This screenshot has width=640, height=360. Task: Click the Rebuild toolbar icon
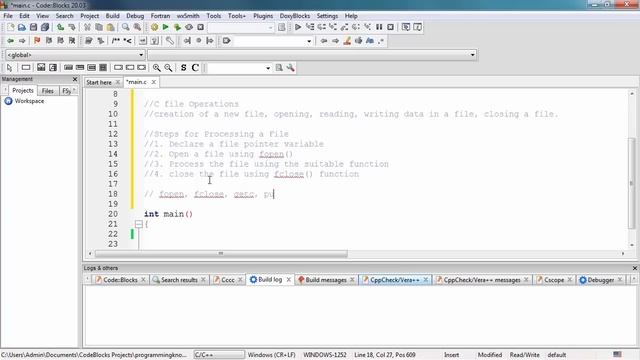pyautogui.click(x=189, y=27)
